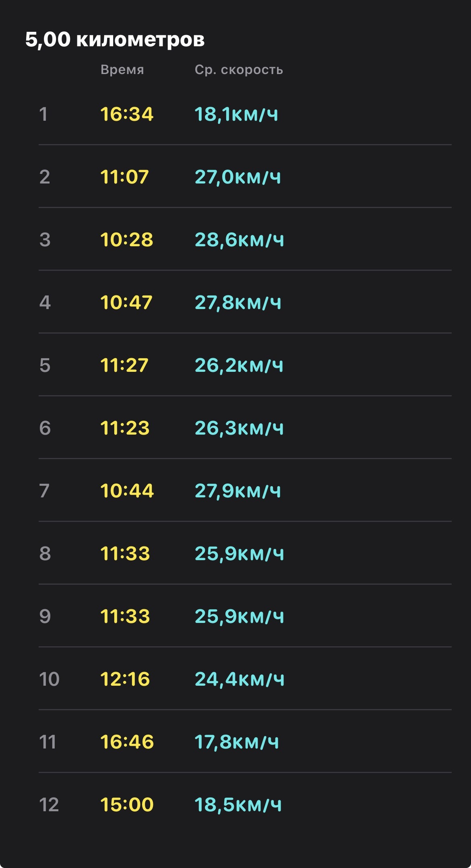Select the 5,00 километров heading
The width and height of the screenshot is (471, 868).
(115, 39)
